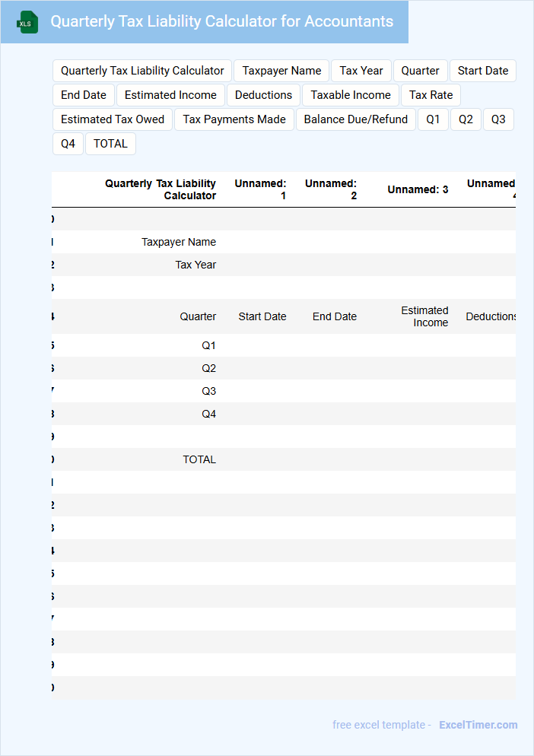Viewport: 534px width, 756px height.
Task: Open the ExcelTimer.com link
Action: 478,725
